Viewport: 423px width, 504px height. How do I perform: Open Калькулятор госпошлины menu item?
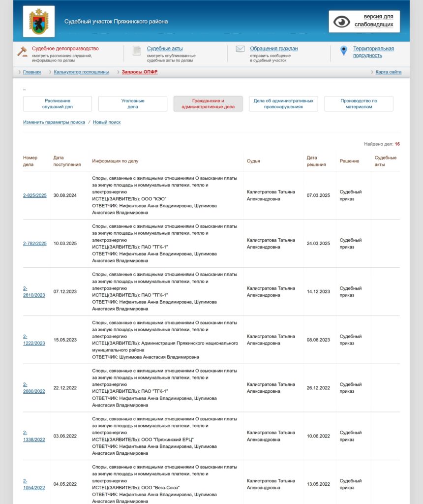(x=81, y=72)
